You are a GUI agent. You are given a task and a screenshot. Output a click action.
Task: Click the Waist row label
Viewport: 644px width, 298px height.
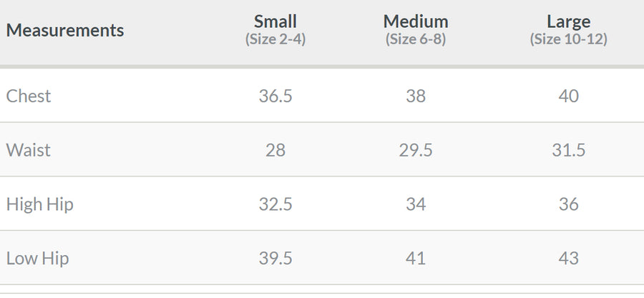pyautogui.click(x=29, y=150)
